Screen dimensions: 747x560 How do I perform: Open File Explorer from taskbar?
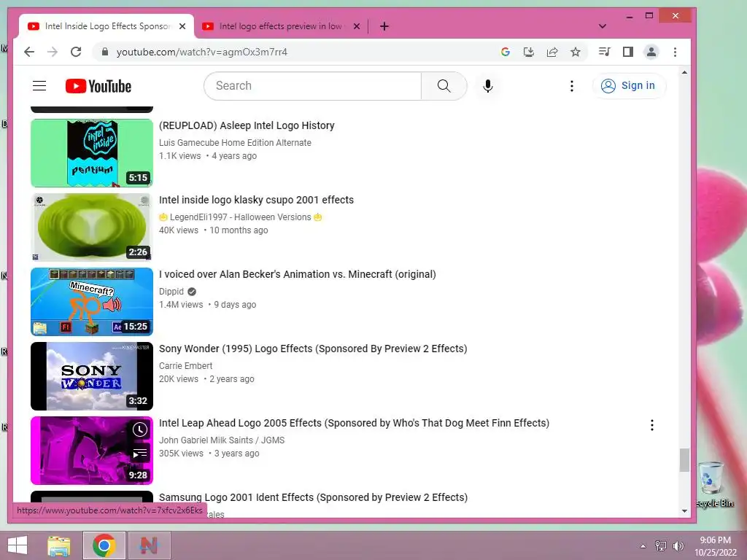pos(59,545)
